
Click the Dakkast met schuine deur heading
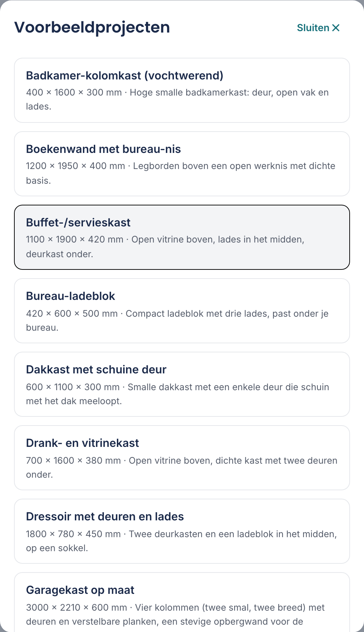96,370
